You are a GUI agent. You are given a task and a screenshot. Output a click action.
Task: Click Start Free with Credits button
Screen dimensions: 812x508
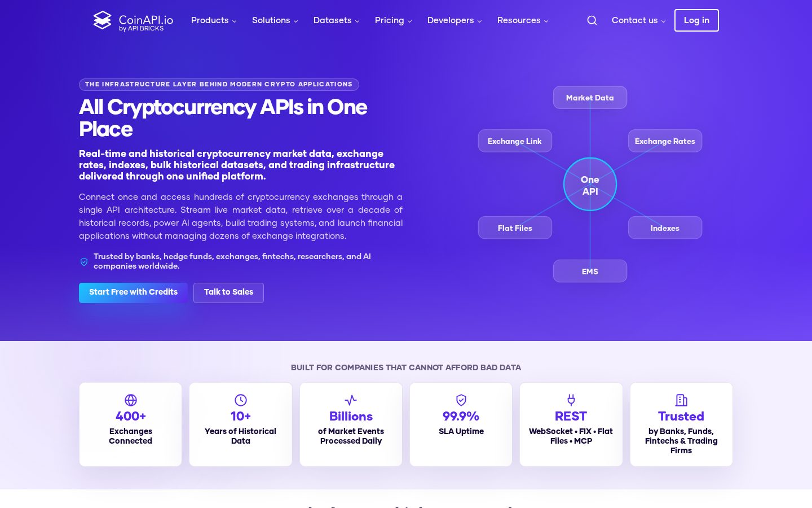click(x=133, y=292)
